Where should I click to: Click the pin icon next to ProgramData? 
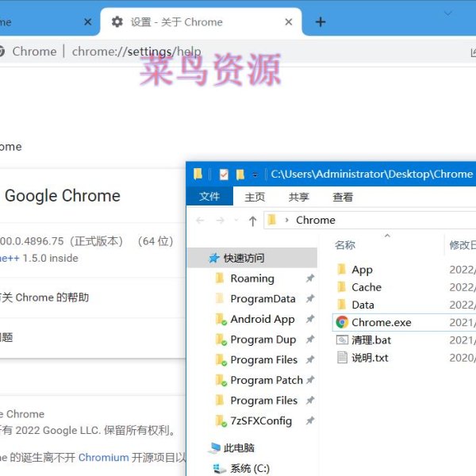pos(310,298)
